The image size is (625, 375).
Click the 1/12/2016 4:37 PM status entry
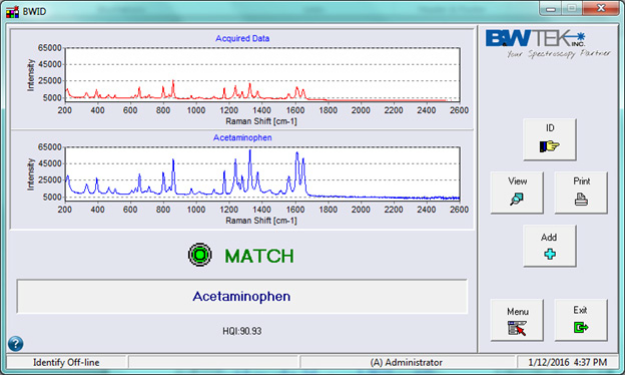tap(568, 362)
